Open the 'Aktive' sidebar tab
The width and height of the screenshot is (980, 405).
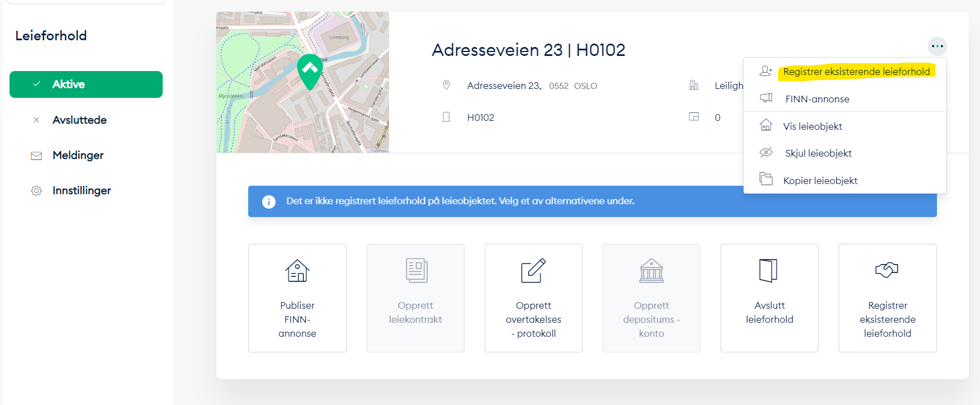tap(86, 84)
